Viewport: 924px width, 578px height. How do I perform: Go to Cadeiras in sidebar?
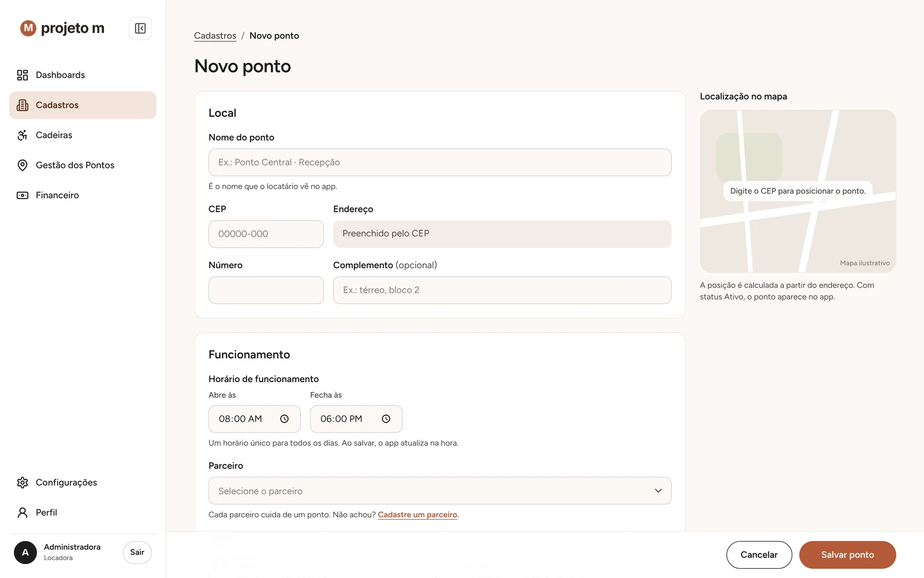click(x=83, y=135)
